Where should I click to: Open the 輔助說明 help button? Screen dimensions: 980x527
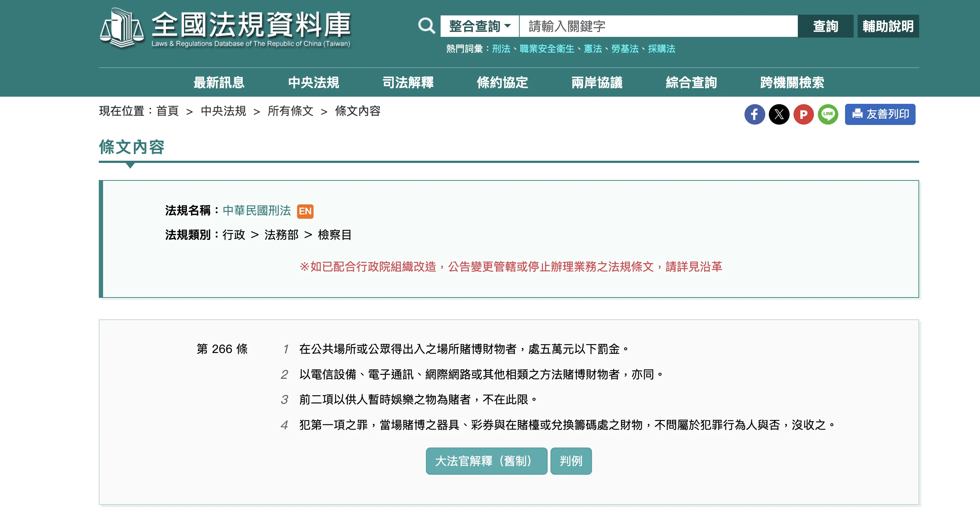click(x=888, y=26)
